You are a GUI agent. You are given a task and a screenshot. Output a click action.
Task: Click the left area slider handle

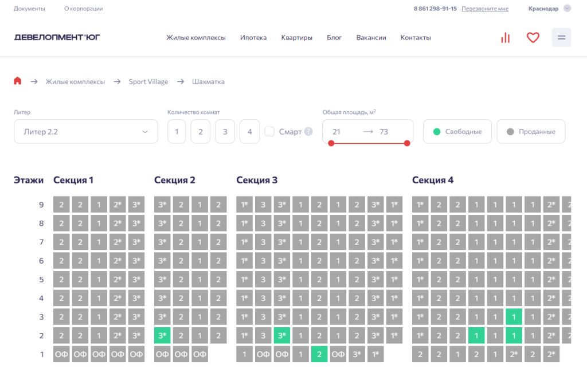point(331,143)
